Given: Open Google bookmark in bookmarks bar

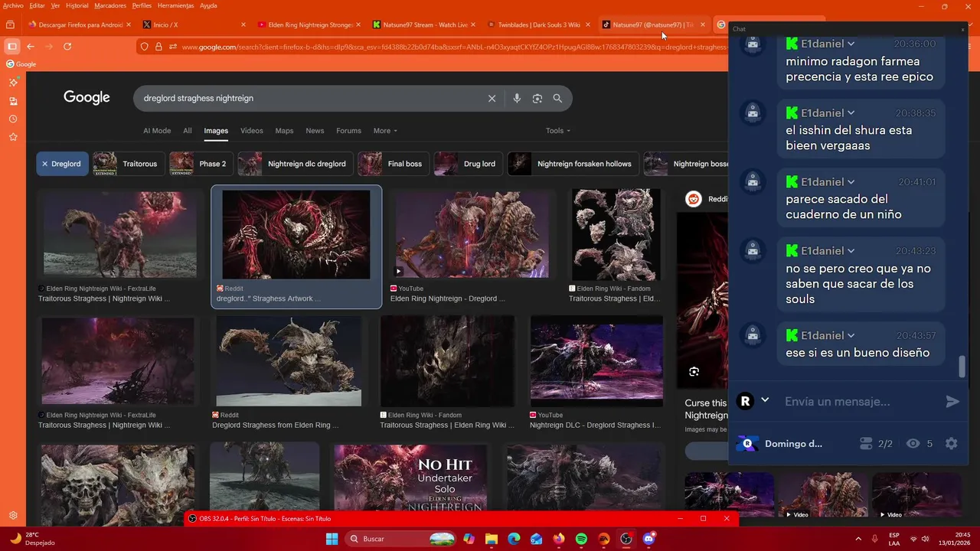Looking at the screenshot, I should (x=21, y=64).
